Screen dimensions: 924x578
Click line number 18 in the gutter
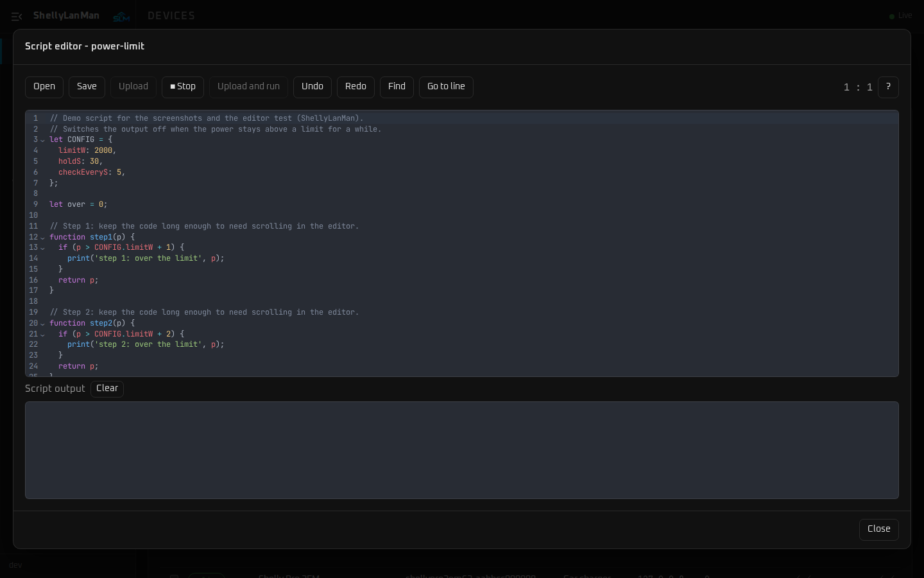(x=33, y=302)
